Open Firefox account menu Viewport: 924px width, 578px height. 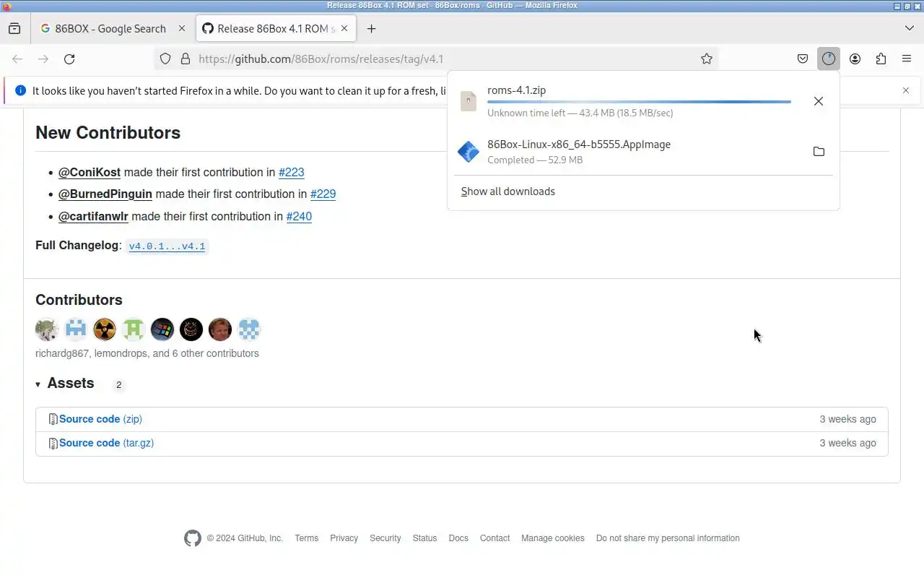point(855,59)
